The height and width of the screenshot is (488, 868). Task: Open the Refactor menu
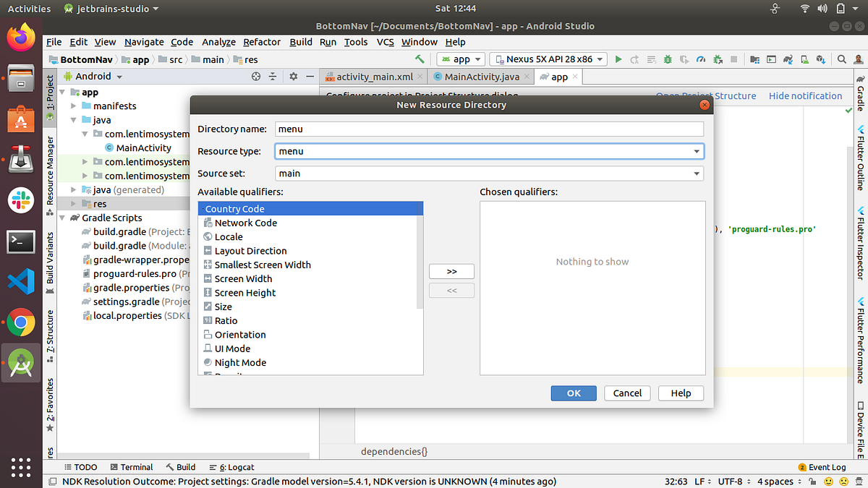pos(262,42)
